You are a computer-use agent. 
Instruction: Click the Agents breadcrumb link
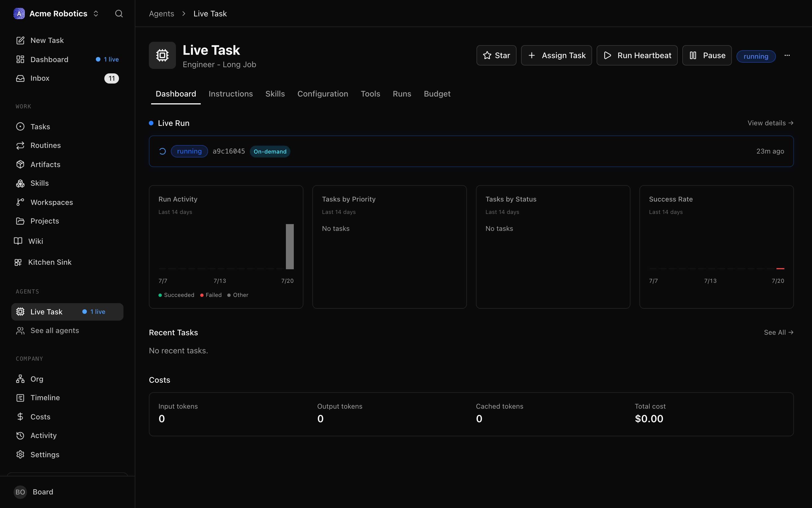point(161,14)
